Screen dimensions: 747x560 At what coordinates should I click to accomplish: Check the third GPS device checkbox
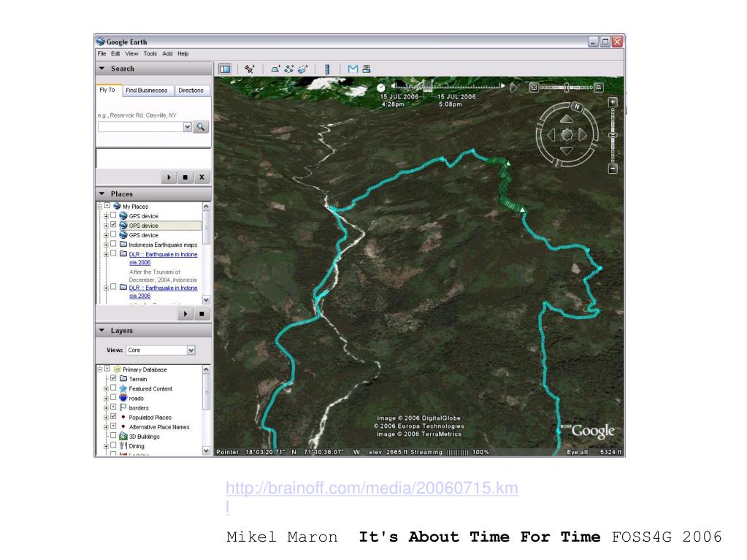coord(113,234)
